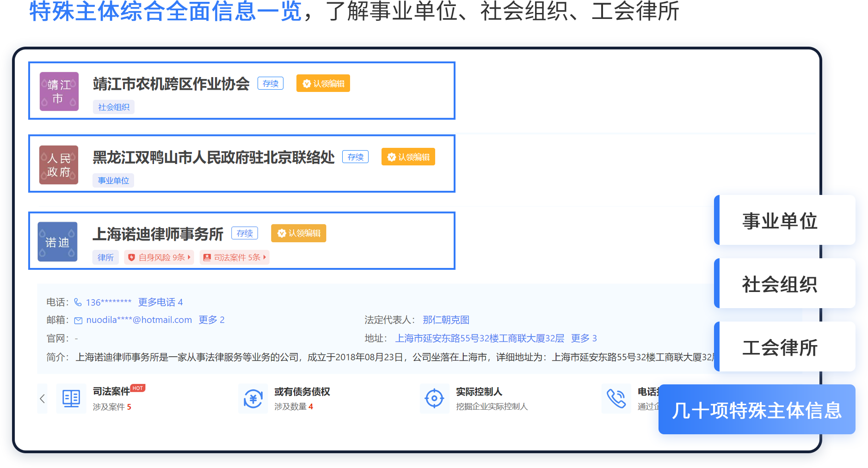This screenshot has width=868, height=468.
Task: Click the 实际控制人 target icon
Action: click(x=434, y=398)
